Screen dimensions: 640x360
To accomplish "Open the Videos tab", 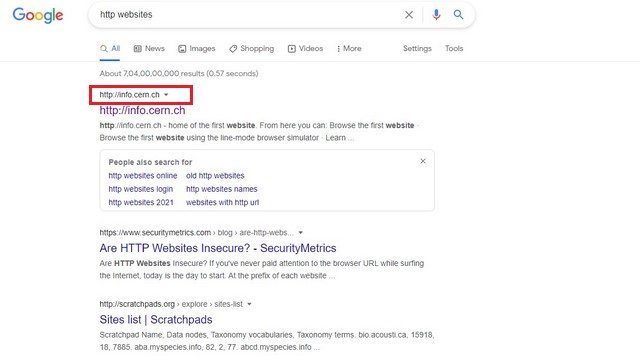I will (305, 49).
